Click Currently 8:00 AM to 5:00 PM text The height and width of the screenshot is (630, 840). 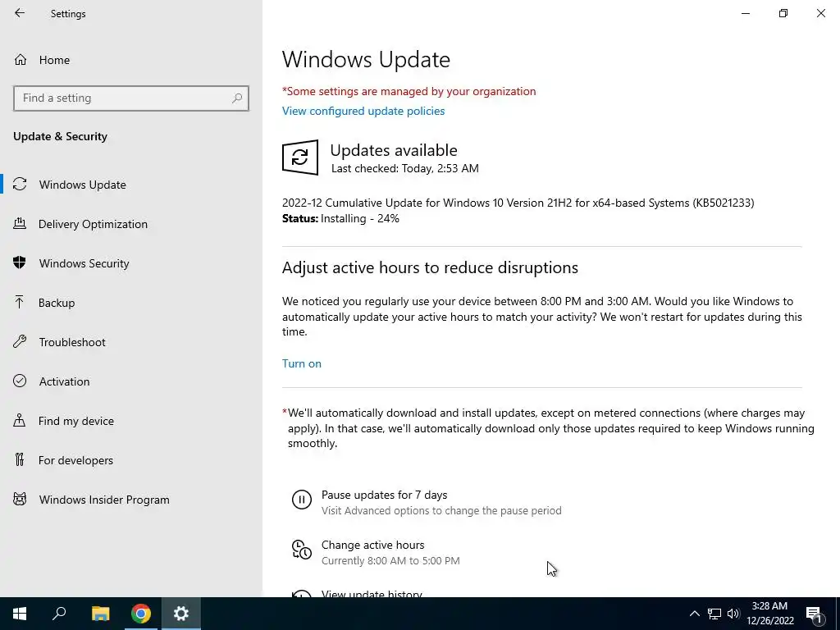[x=390, y=561]
